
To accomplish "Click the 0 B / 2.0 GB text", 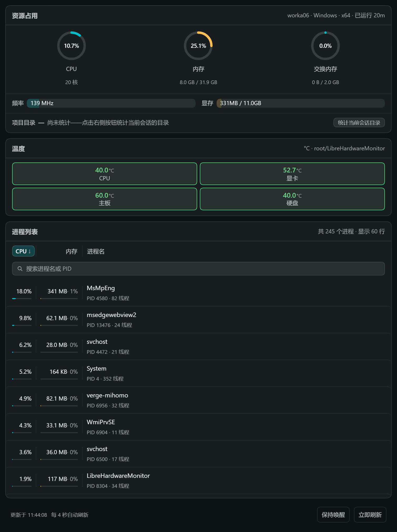I will coord(325,82).
